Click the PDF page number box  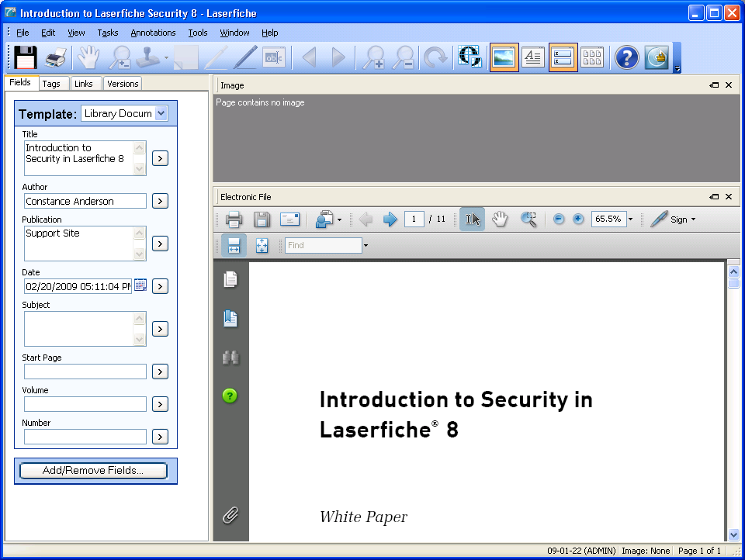(414, 219)
